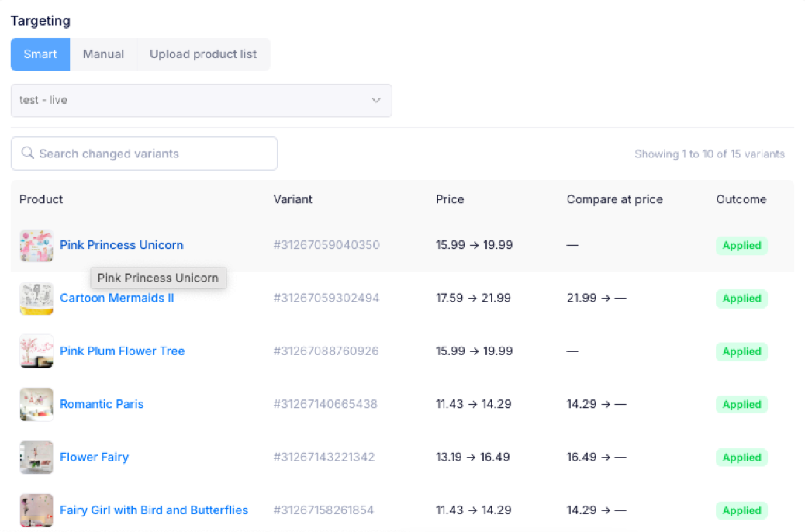Focus the Search changed variants field
This screenshot has width=805, height=532.
144,154
